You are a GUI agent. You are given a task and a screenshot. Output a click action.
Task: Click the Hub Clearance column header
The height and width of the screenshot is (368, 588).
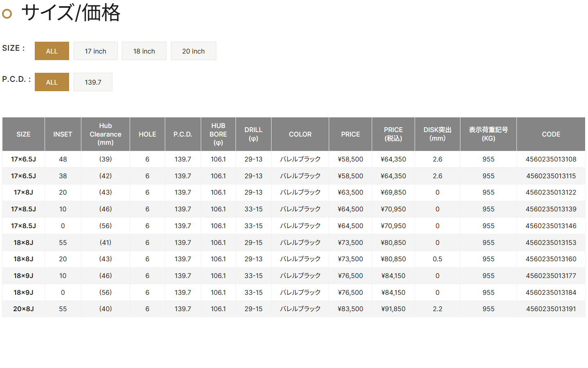point(105,134)
